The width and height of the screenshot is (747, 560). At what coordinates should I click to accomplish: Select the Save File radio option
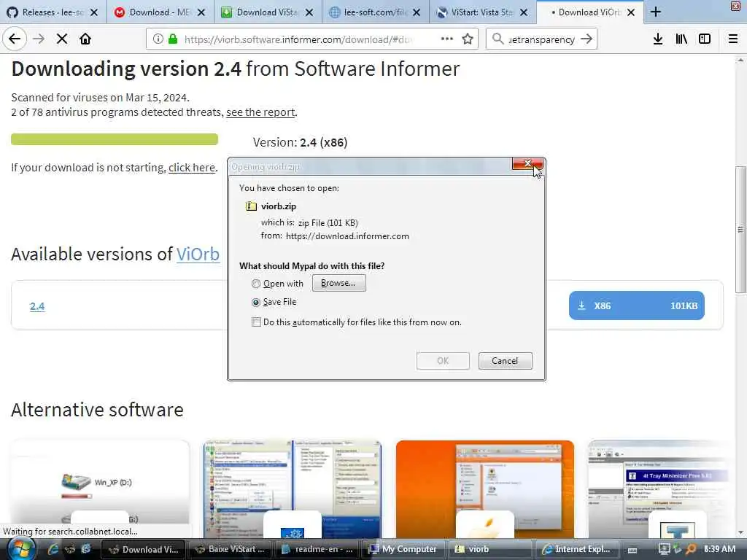256,303
